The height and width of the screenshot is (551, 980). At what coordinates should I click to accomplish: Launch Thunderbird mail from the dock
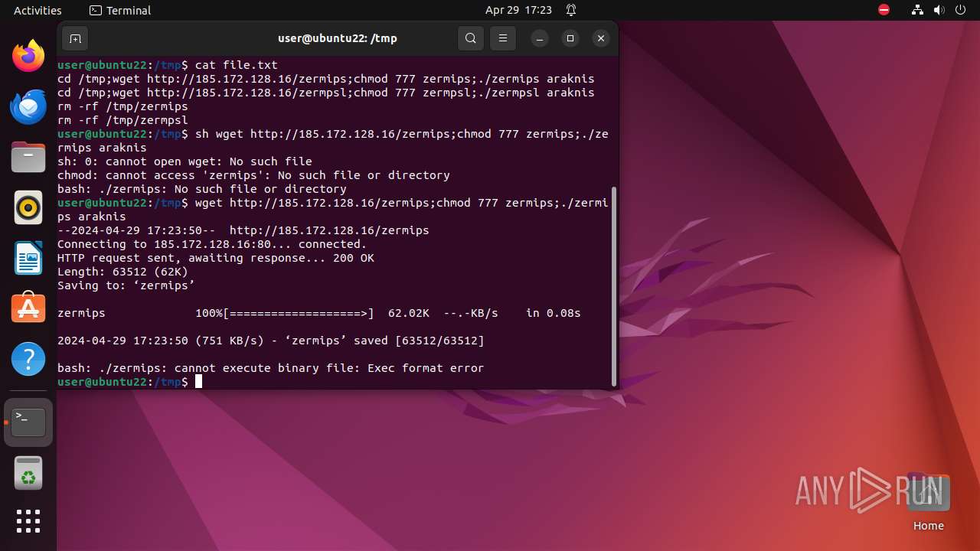tap(28, 107)
